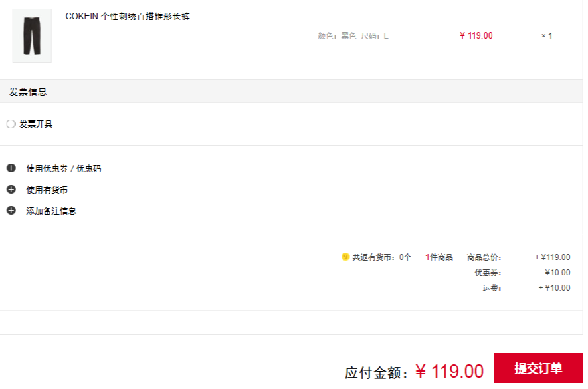Expand the 使用有货币 option label
Viewport: 588px width, 389px height.
click(47, 190)
